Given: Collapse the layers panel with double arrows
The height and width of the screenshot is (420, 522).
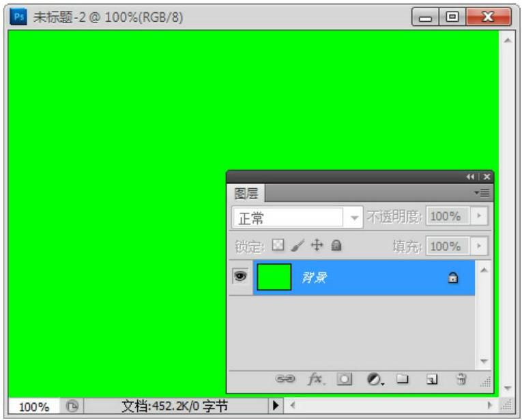Looking at the screenshot, I should click(x=471, y=177).
